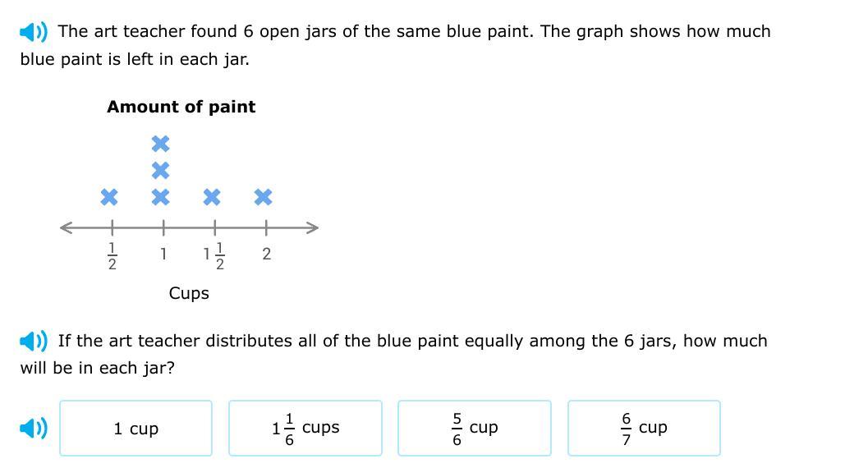
Task: Click the "Amount of paint" graph title
Action: tap(181, 107)
